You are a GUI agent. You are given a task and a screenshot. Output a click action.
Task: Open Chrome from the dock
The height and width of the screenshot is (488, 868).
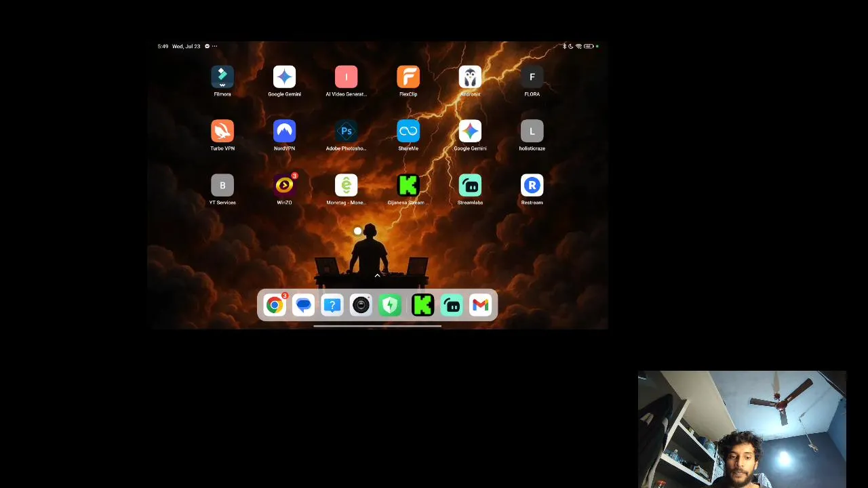coord(275,305)
